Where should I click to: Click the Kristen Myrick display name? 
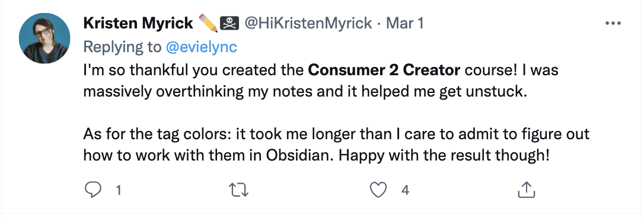coord(138,24)
